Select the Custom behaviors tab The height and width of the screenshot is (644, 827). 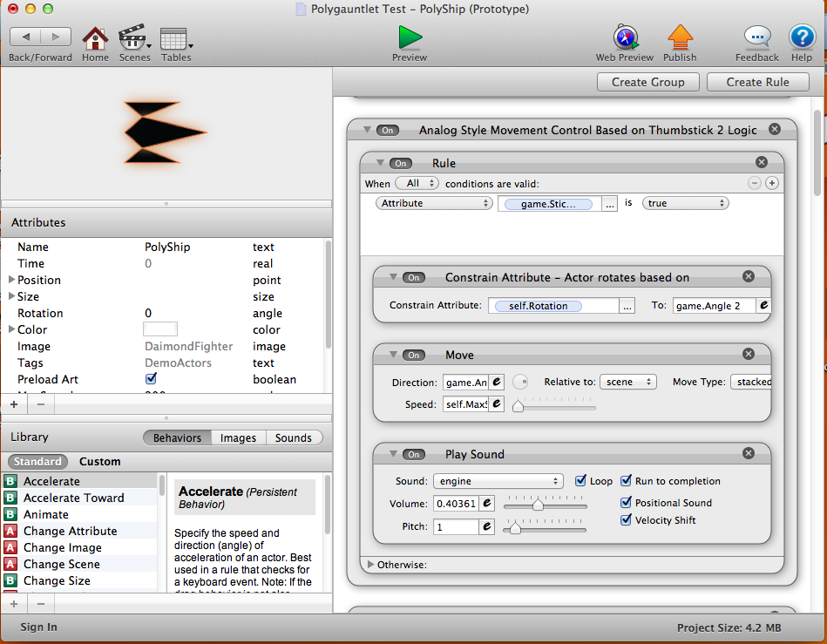point(99,461)
